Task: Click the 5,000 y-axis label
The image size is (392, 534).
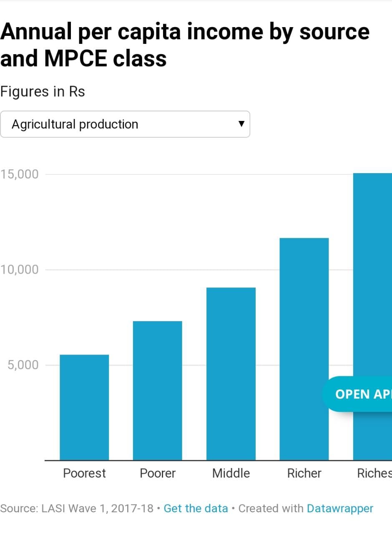Action: [23, 365]
